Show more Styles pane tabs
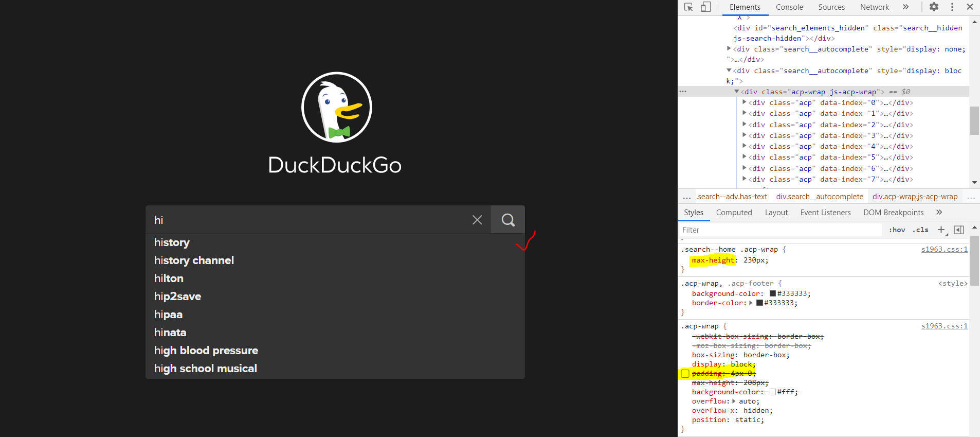This screenshot has height=437, width=980. (x=939, y=213)
